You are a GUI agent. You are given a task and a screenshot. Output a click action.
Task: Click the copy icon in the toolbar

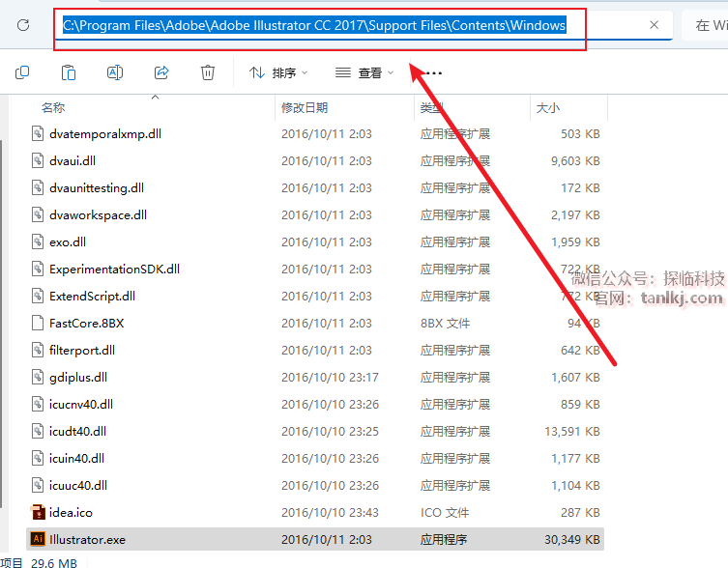[22, 72]
